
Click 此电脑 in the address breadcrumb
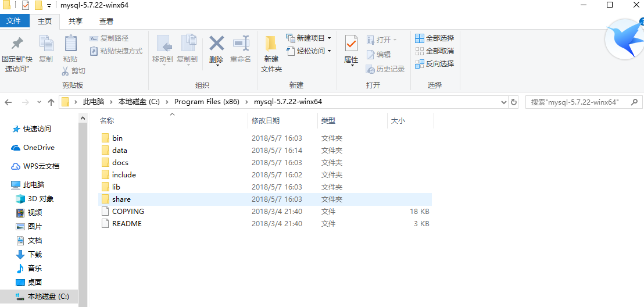93,102
